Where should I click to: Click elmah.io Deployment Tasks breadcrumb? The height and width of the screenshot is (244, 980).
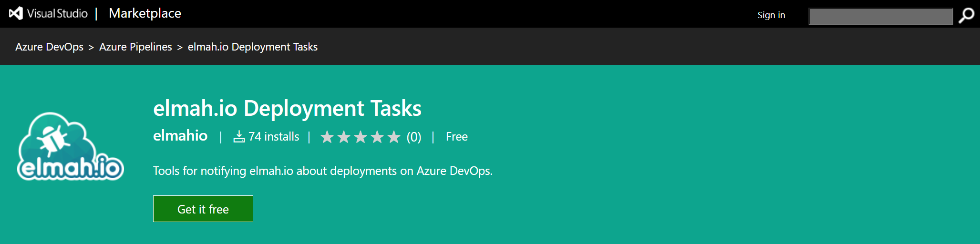coord(253,47)
